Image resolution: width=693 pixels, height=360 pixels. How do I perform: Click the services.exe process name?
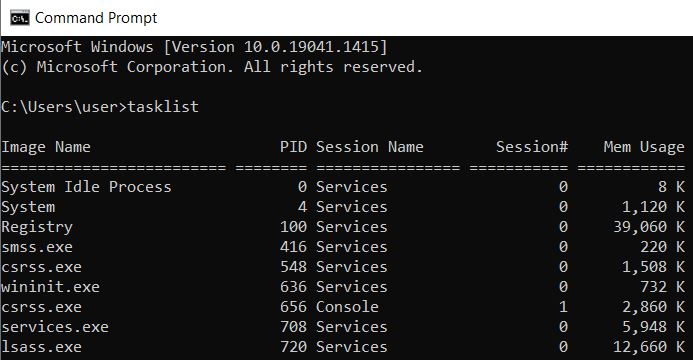(x=55, y=327)
